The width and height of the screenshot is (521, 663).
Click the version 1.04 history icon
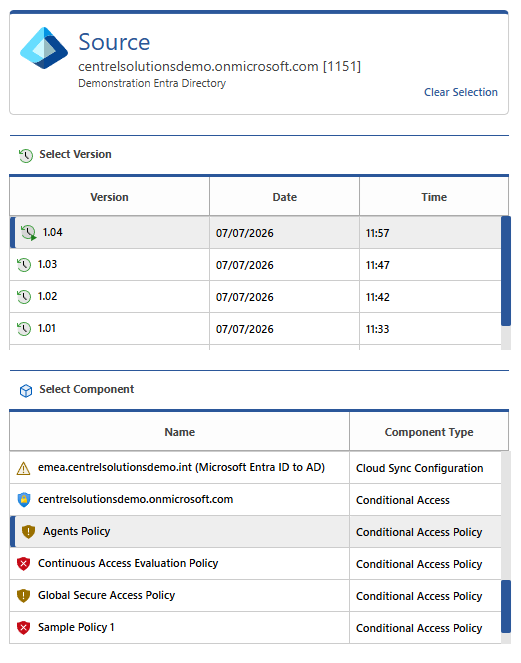pyautogui.click(x=29, y=233)
